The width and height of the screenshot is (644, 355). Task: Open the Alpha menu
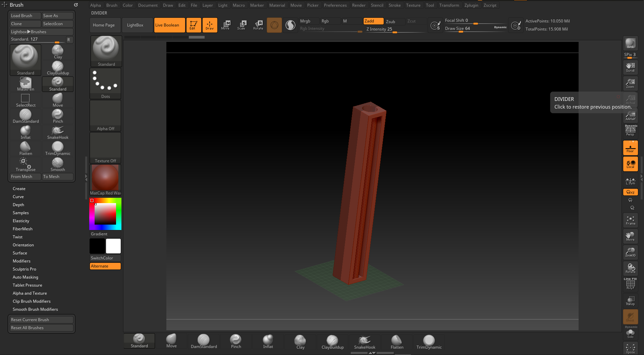pyautogui.click(x=95, y=5)
